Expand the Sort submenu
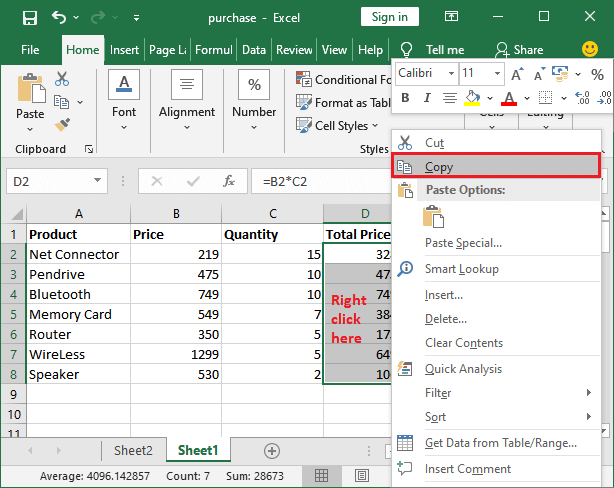The width and height of the screenshot is (614, 488). [x=496, y=417]
